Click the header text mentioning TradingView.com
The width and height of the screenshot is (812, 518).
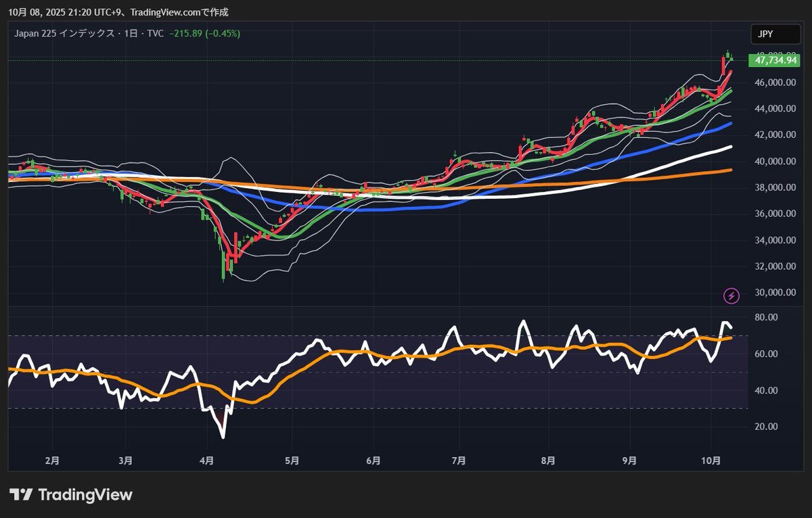pos(118,12)
